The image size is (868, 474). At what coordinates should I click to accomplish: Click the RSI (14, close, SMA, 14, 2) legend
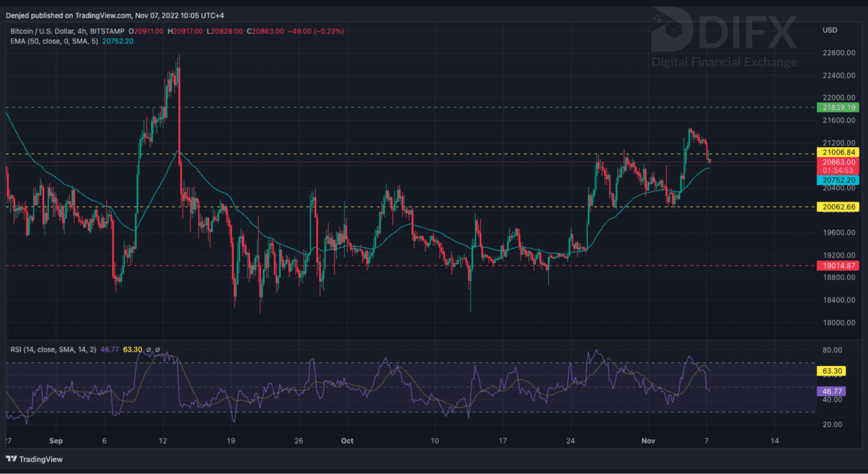point(53,350)
